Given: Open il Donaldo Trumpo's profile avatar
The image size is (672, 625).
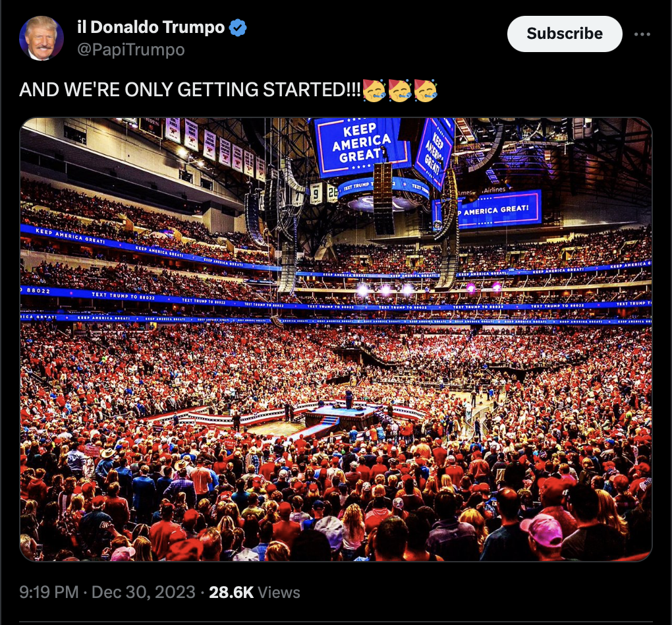Looking at the screenshot, I should pyautogui.click(x=41, y=38).
